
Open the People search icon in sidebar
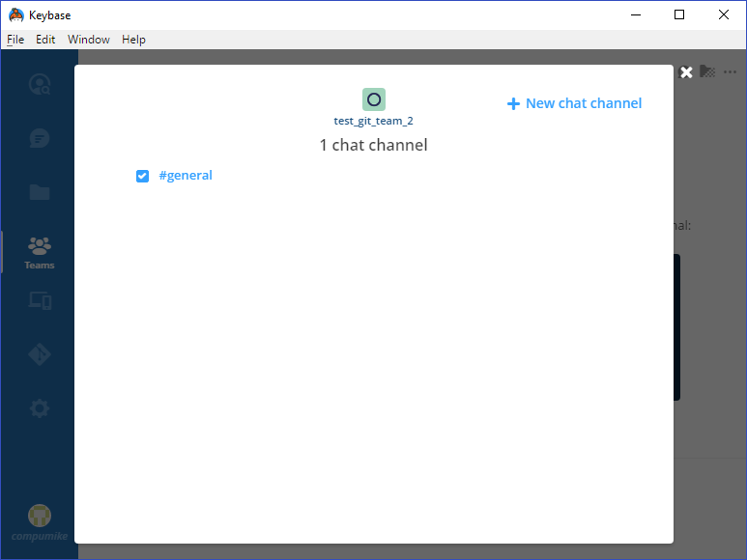coord(40,84)
